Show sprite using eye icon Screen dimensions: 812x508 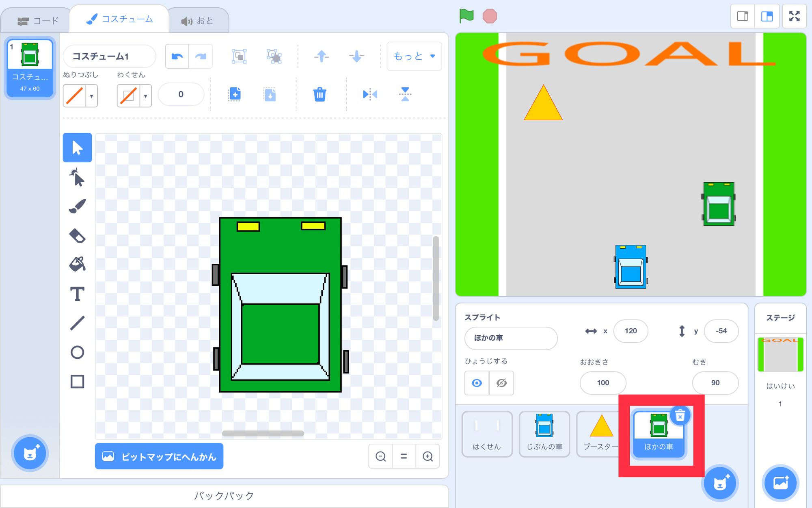coord(477,383)
